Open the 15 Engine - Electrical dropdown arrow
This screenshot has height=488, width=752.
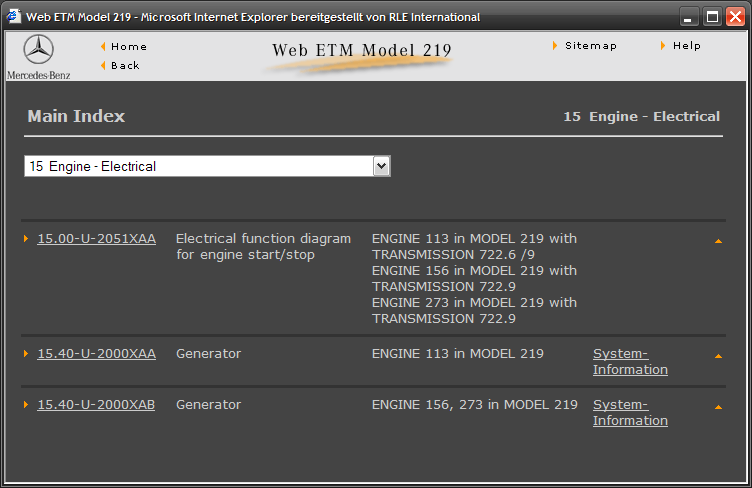point(381,166)
